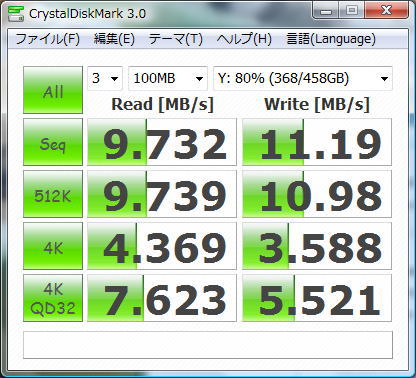Start the 512K benchmark test
416x378 pixels.
pos(53,194)
